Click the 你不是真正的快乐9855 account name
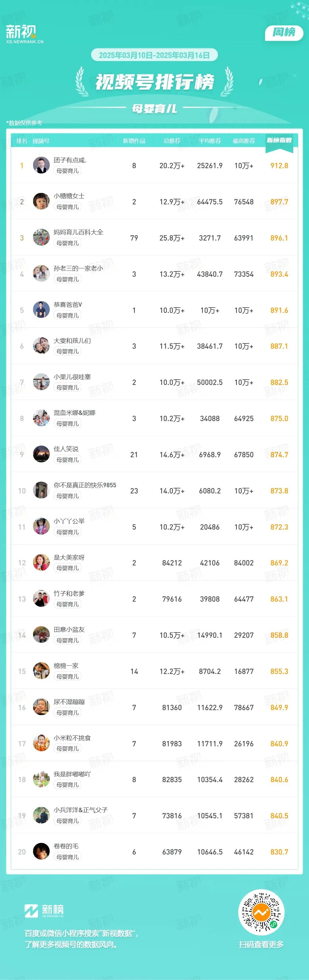309x980 pixels. [85, 485]
